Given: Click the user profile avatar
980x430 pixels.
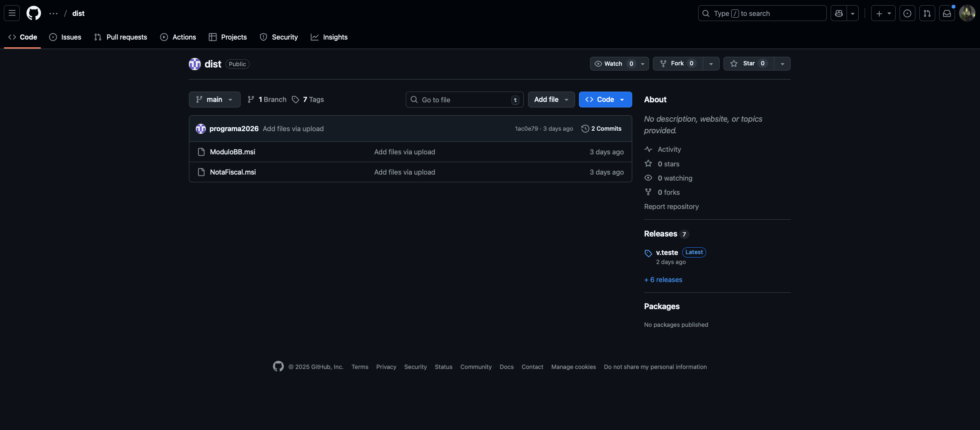Looking at the screenshot, I should (967, 13).
